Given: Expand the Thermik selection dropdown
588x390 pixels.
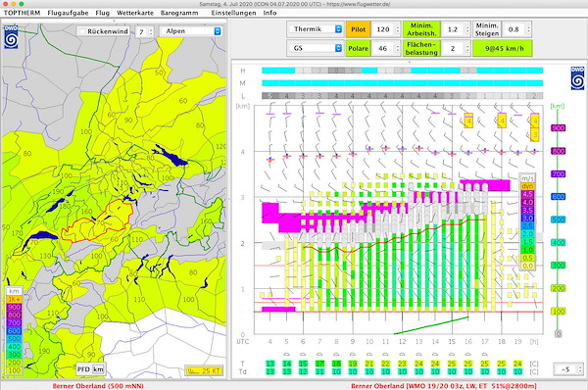Looking at the screenshot, I should [x=316, y=28].
